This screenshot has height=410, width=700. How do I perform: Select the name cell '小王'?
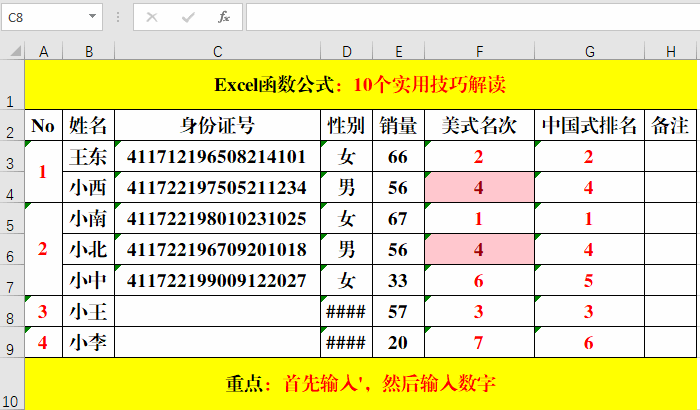(x=89, y=311)
